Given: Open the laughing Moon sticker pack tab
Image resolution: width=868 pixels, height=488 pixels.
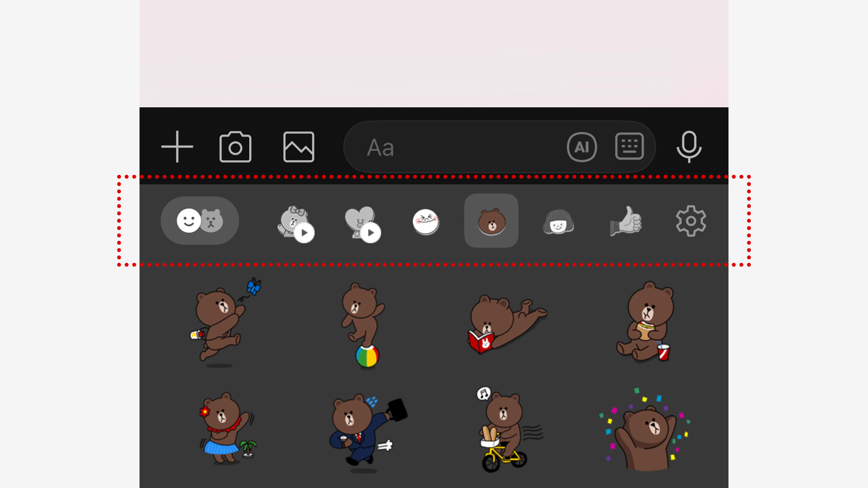Looking at the screenshot, I should pos(426,222).
